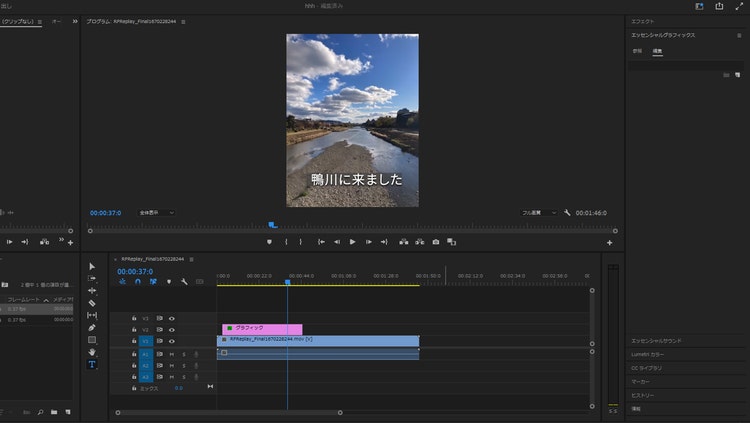
Task: Export a frame with the camera icon
Action: point(436,242)
